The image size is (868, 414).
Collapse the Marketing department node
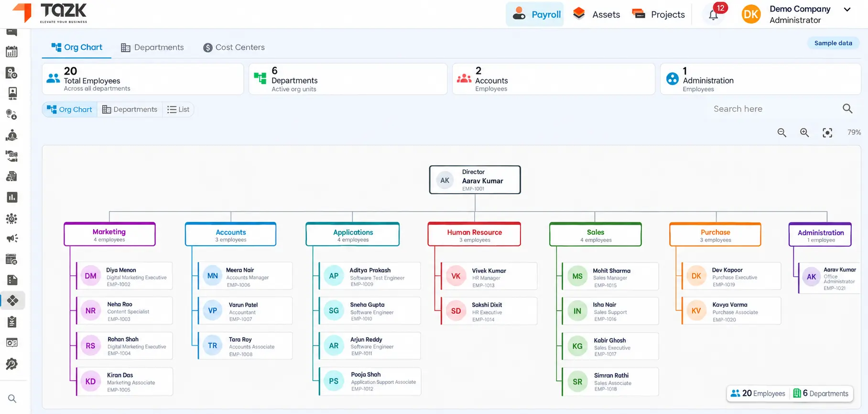pos(109,235)
